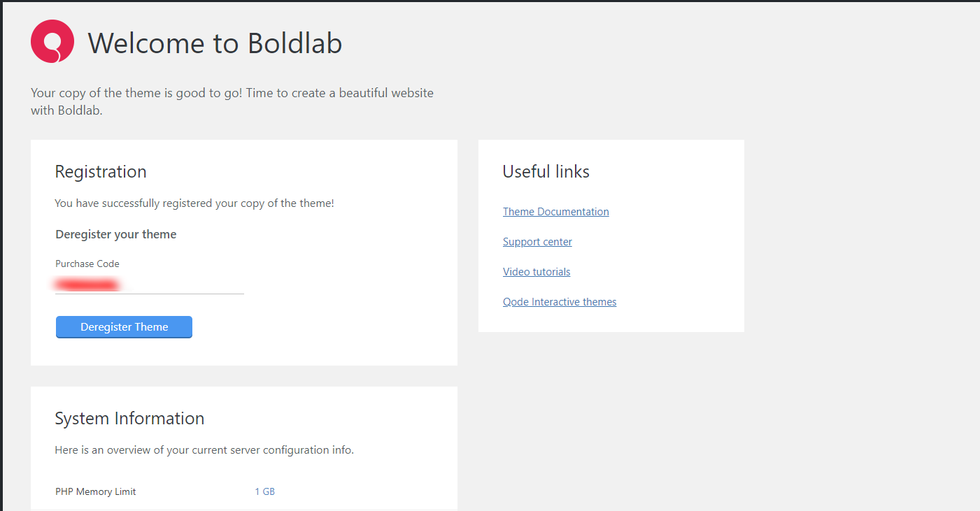The height and width of the screenshot is (511, 980).
Task: Click the Useful links panel heading
Action: (x=546, y=172)
